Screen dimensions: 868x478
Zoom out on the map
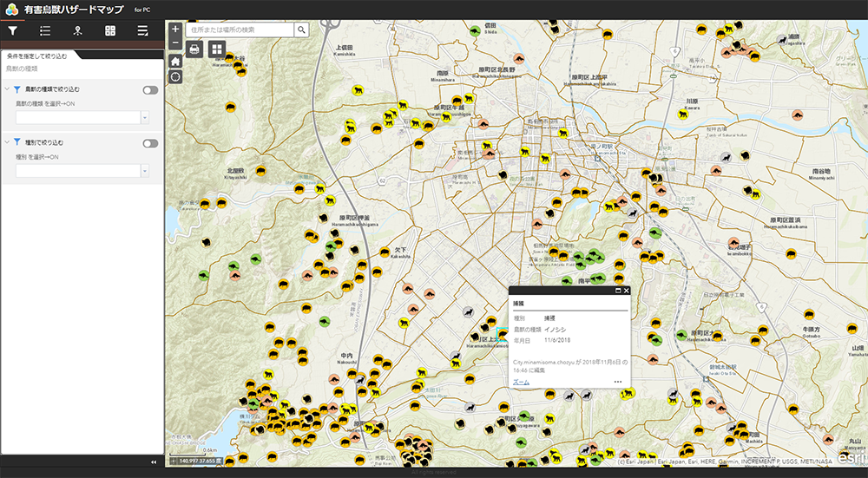tap(175, 43)
